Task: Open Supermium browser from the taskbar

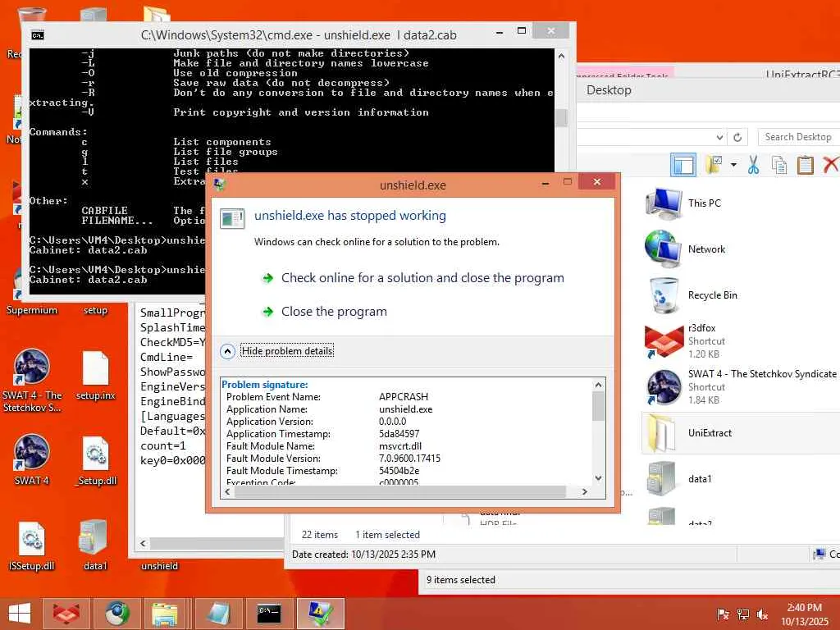Action: (x=116, y=614)
